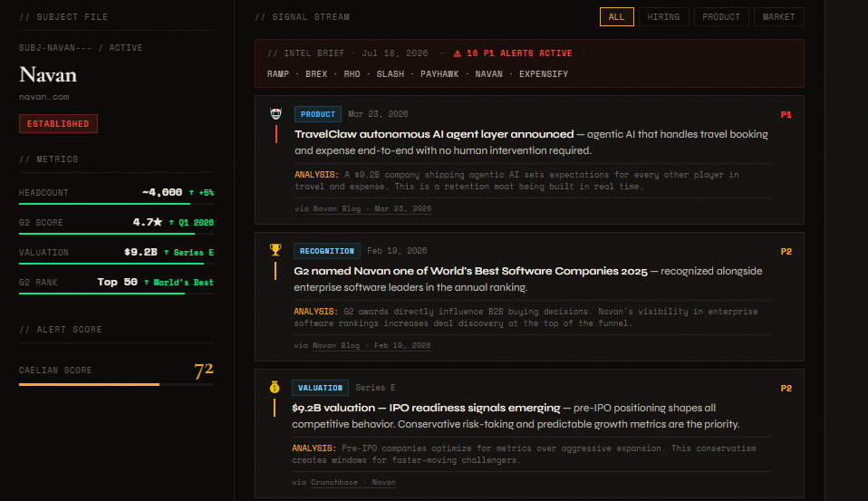Click the star in G2 Score metric

coord(158,222)
